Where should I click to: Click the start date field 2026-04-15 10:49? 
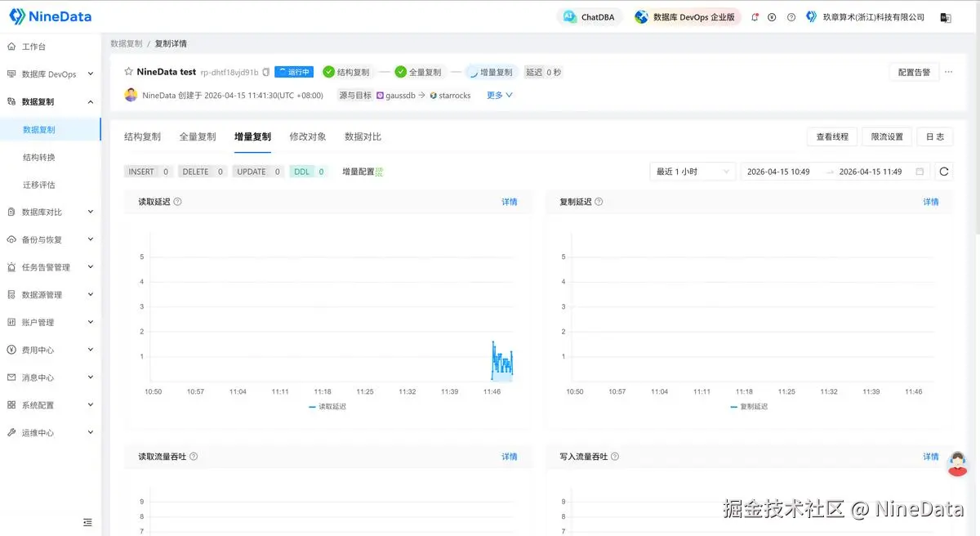[778, 172]
